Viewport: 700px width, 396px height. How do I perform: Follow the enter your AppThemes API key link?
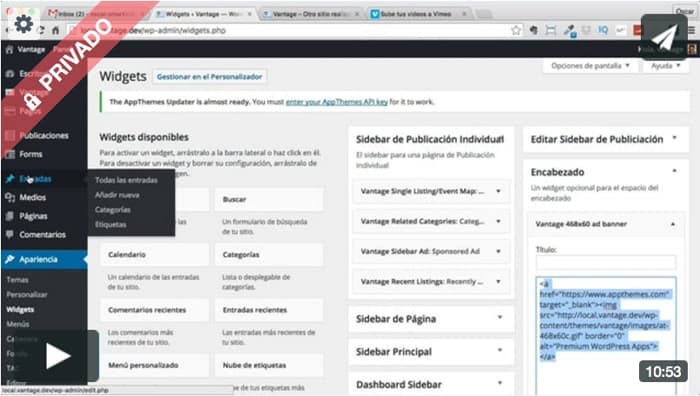coord(337,102)
